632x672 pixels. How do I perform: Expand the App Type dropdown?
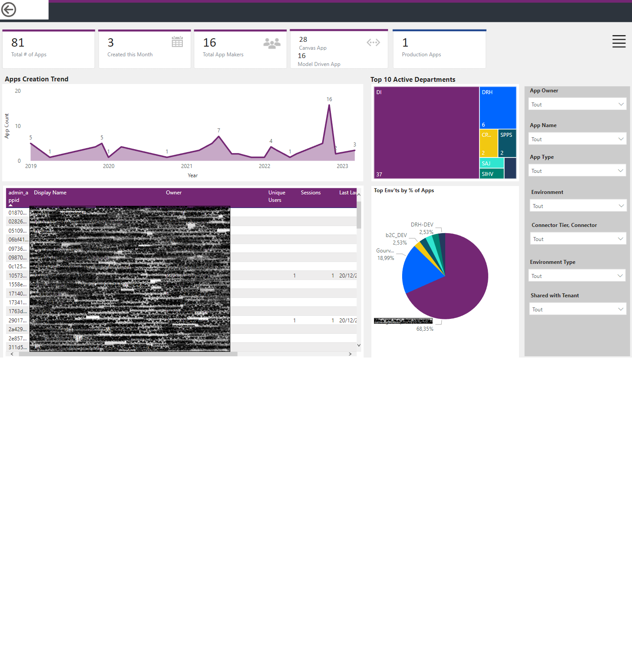pyautogui.click(x=577, y=171)
